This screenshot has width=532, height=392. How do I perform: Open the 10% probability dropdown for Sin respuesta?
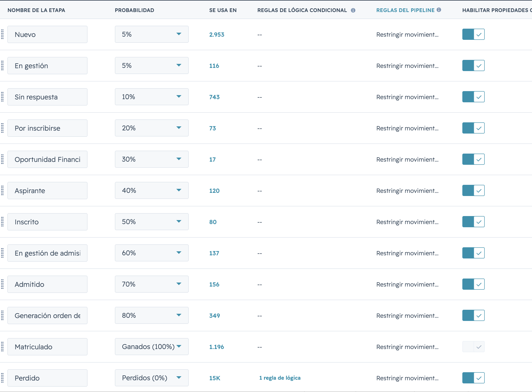coord(152,97)
